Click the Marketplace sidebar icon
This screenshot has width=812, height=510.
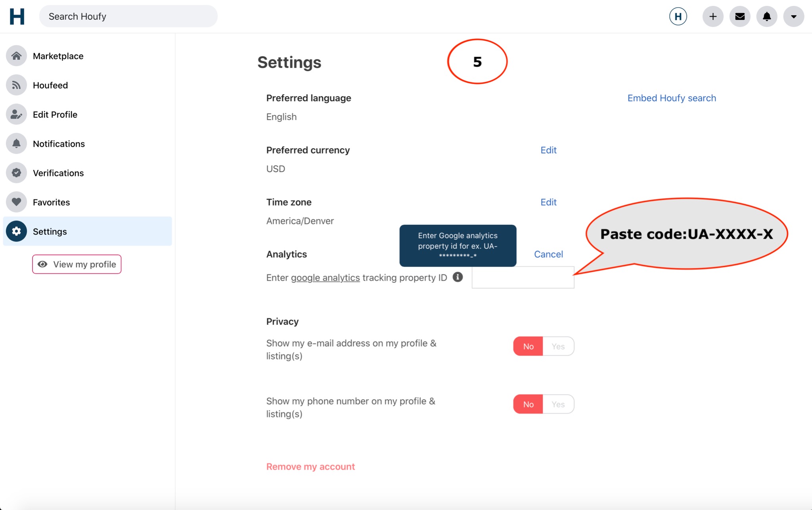pyautogui.click(x=16, y=55)
